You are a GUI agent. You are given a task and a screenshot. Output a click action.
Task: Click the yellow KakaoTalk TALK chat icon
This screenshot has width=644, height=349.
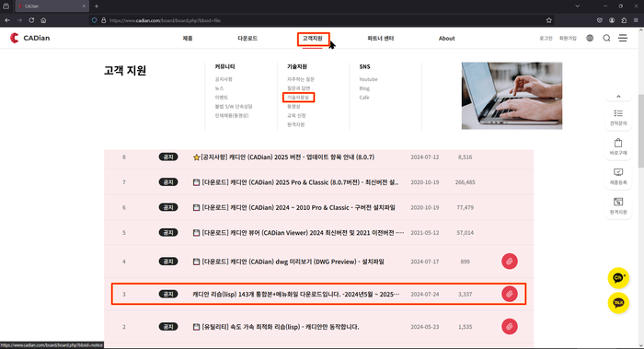pyautogui.click(x=618, y=303)
